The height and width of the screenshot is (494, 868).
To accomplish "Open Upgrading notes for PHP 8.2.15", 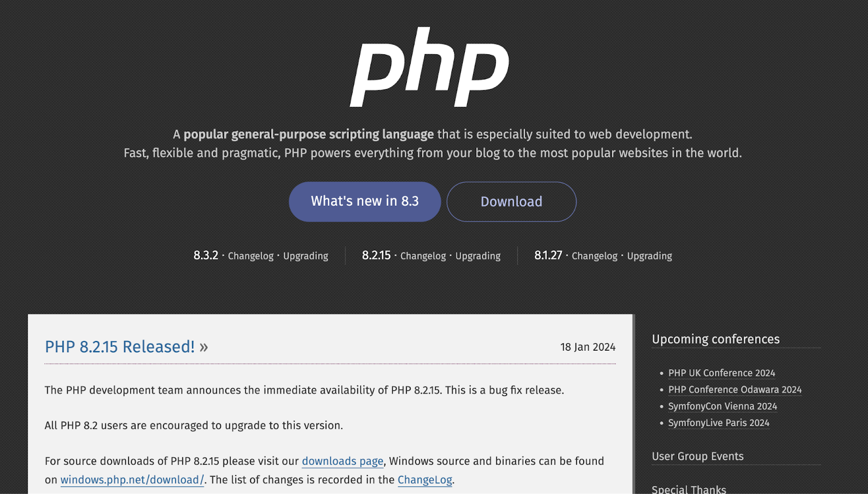I will [x=477, y=256].
